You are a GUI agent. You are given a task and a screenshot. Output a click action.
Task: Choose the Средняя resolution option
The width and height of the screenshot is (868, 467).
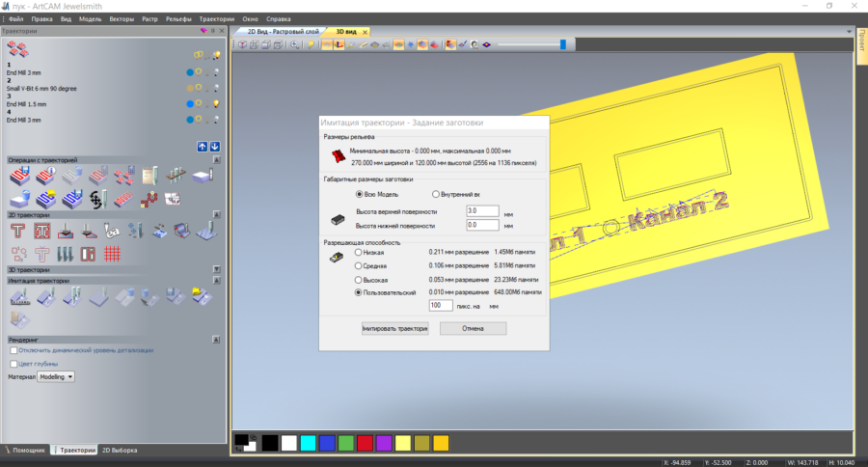coord(358,266)
